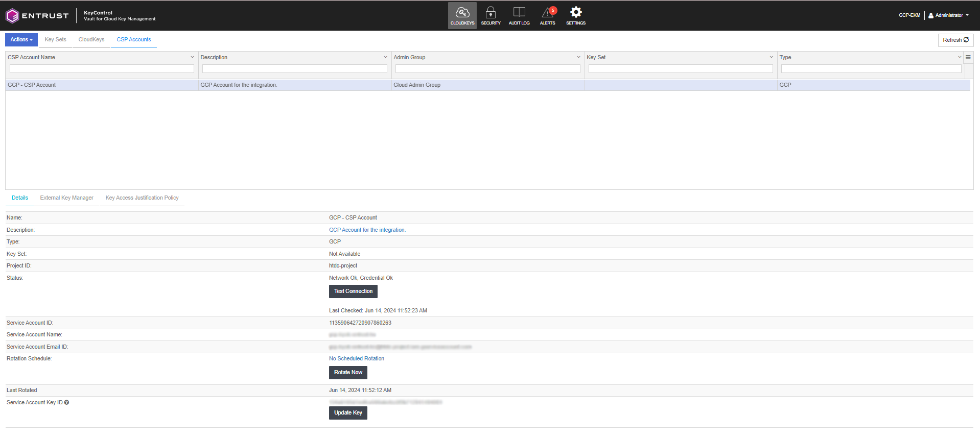The height and width of the screenshot is (439, 980).
Task: Click the Entrust logo
Action: (37, 16)
